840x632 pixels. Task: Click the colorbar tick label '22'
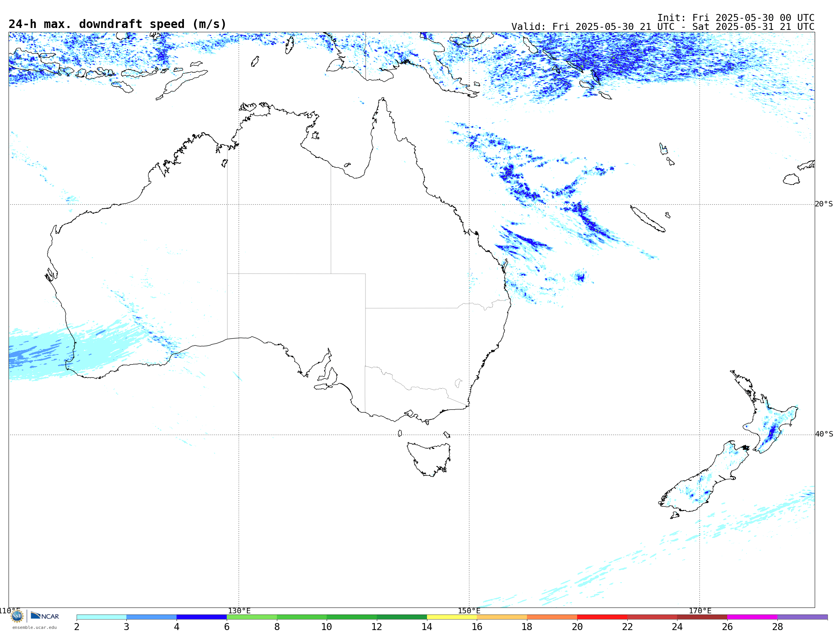pyautogui.click(x=627, y=627)
